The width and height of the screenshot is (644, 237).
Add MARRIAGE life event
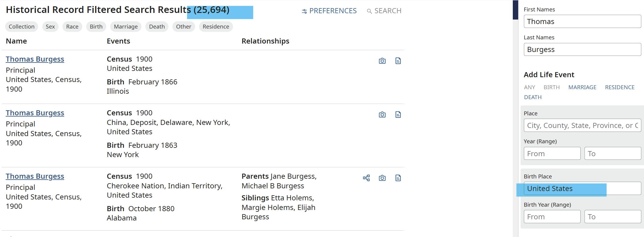582,87
